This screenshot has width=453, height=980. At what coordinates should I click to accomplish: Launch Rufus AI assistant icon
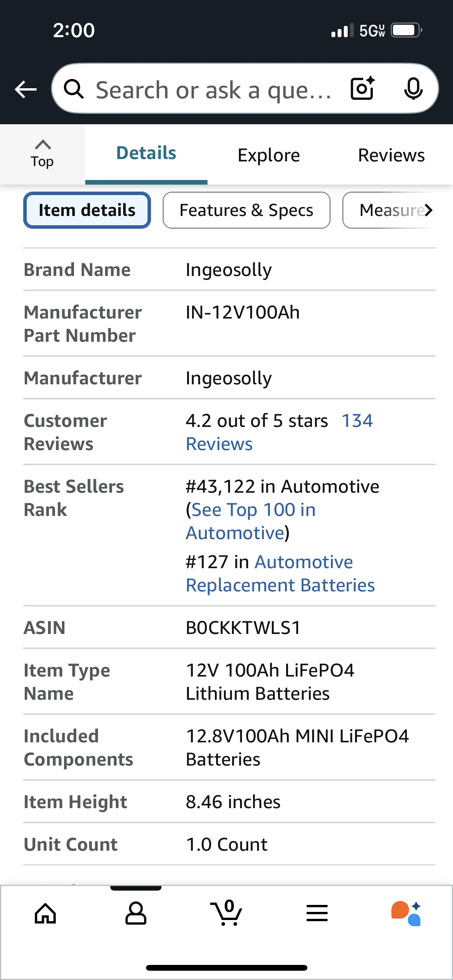pyautogui.click(x=406, y=913)
